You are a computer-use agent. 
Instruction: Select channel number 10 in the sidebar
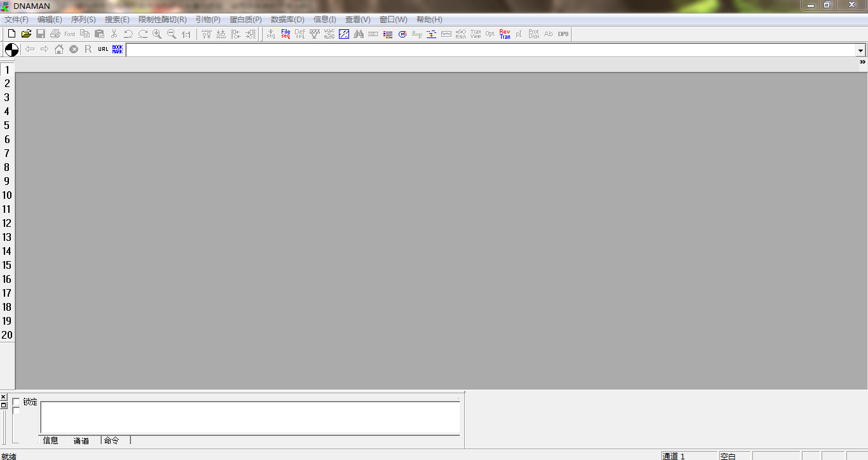click(x=7, y=195)
